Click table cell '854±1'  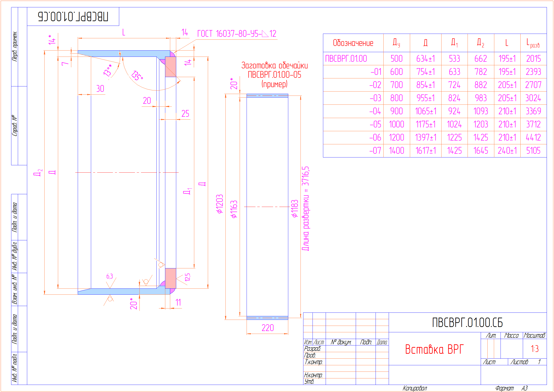click(425, 85)
